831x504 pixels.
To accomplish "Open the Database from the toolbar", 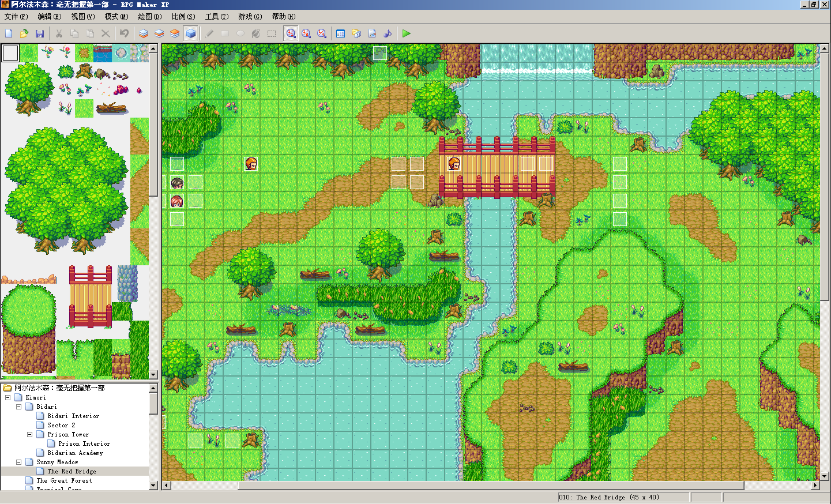I will [x=341, y=33].
